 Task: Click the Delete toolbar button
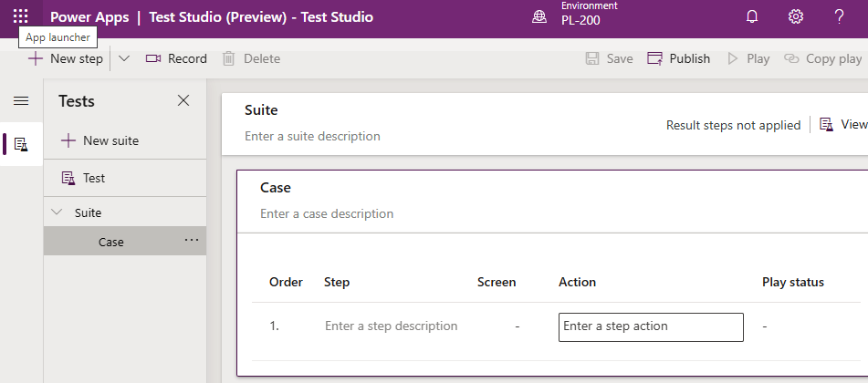[251, 58]
